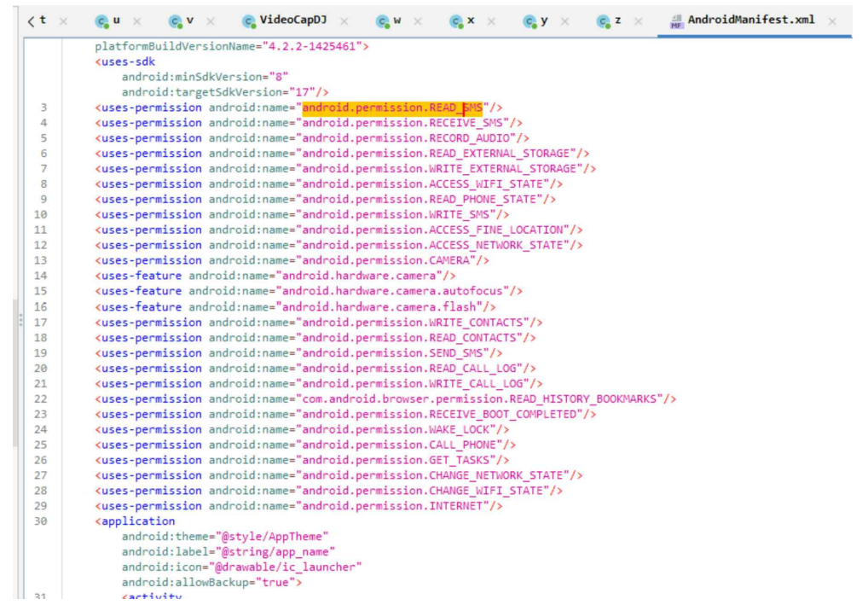The image size is (868, 605).
Task: Click the class icon on the z tab
Action: click(604, 20)
